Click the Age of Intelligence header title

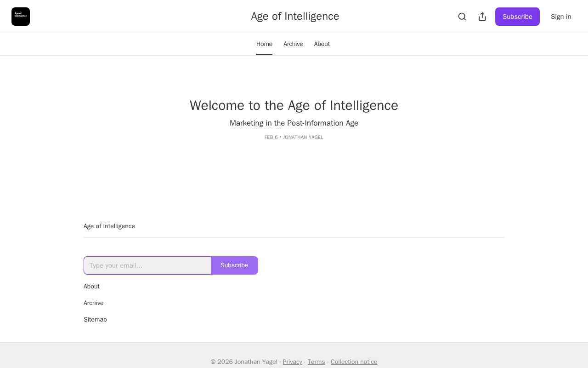295,17
